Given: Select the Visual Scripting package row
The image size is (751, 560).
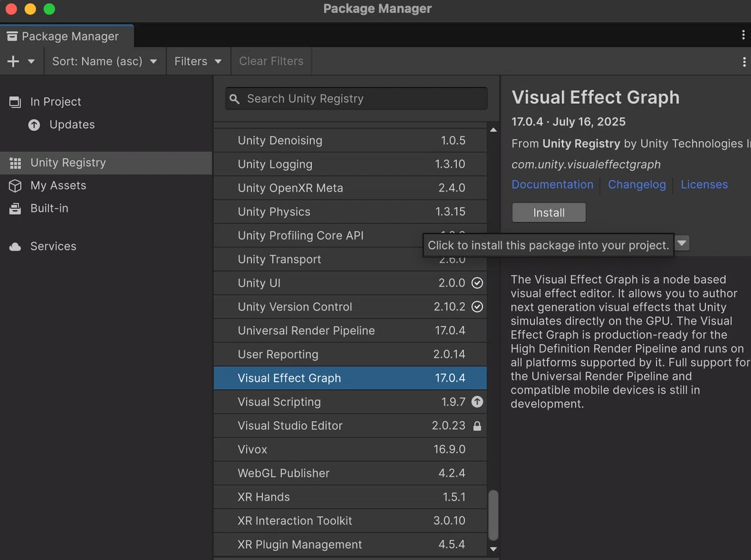Looking at the screenshot, I should pos(350,402).
